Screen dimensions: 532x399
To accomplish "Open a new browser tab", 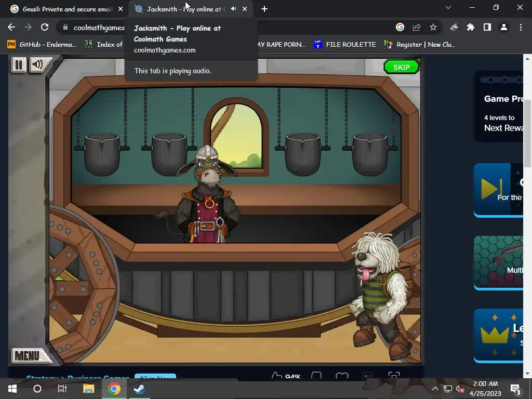I will [264, 9].
